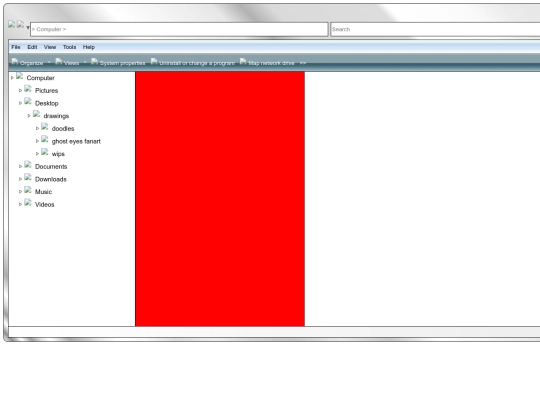540x405 pixels.
Task: Select Computer label in the tree
Action: [41, 78]
